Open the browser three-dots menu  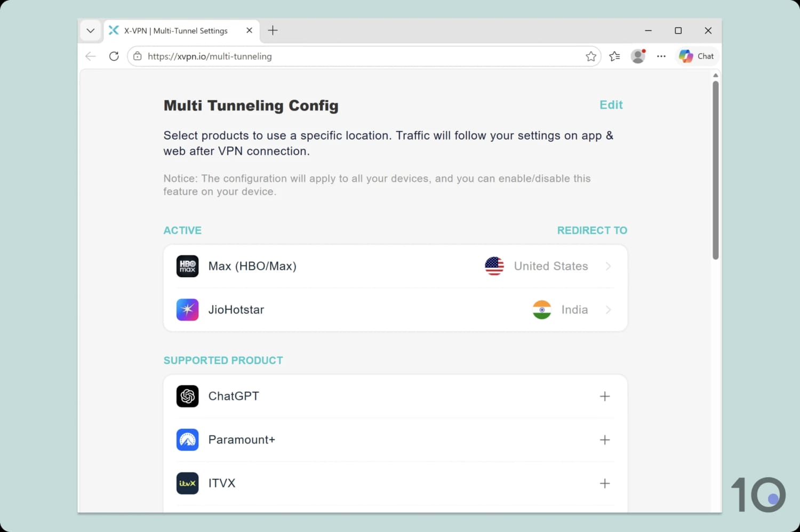661,56
